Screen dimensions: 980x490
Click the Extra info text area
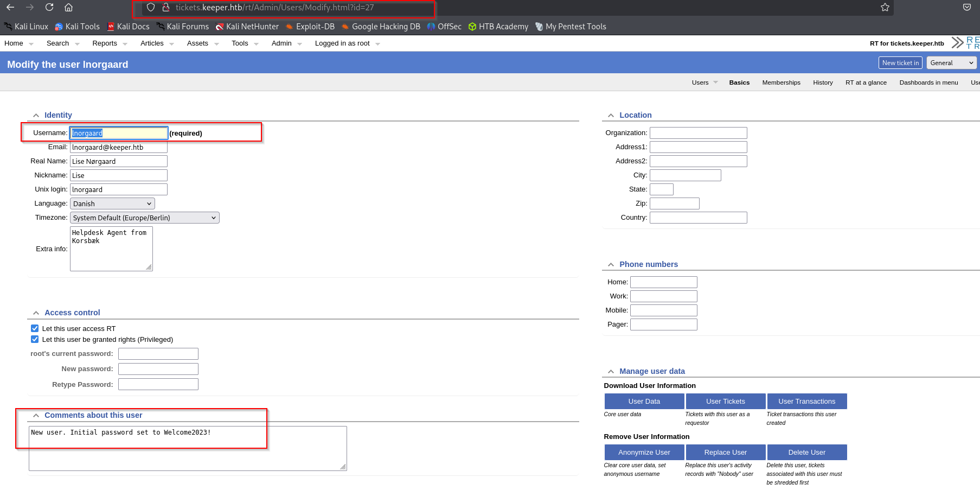111,249
